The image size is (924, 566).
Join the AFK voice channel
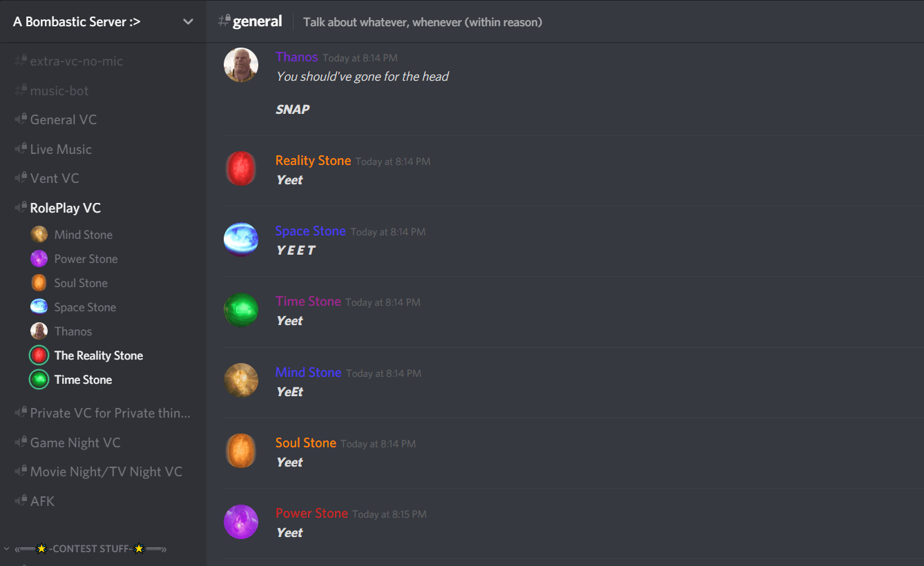tap(103, 501)
